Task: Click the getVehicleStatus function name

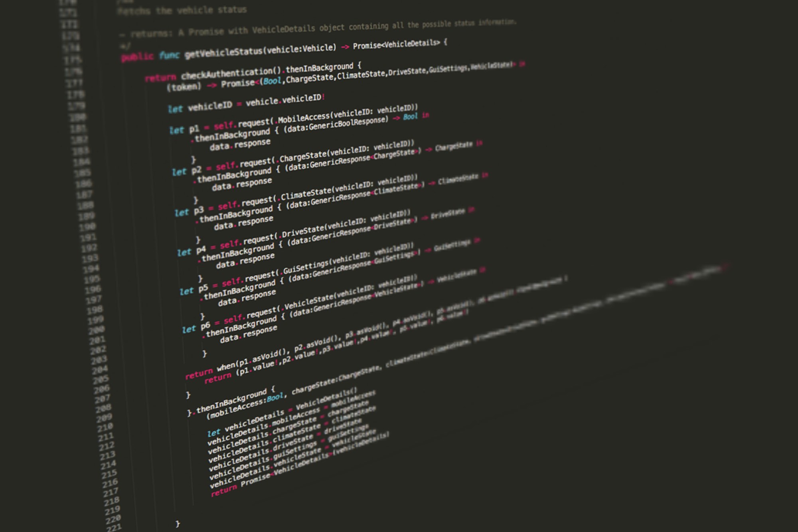Action: click(x=223, y=53)
